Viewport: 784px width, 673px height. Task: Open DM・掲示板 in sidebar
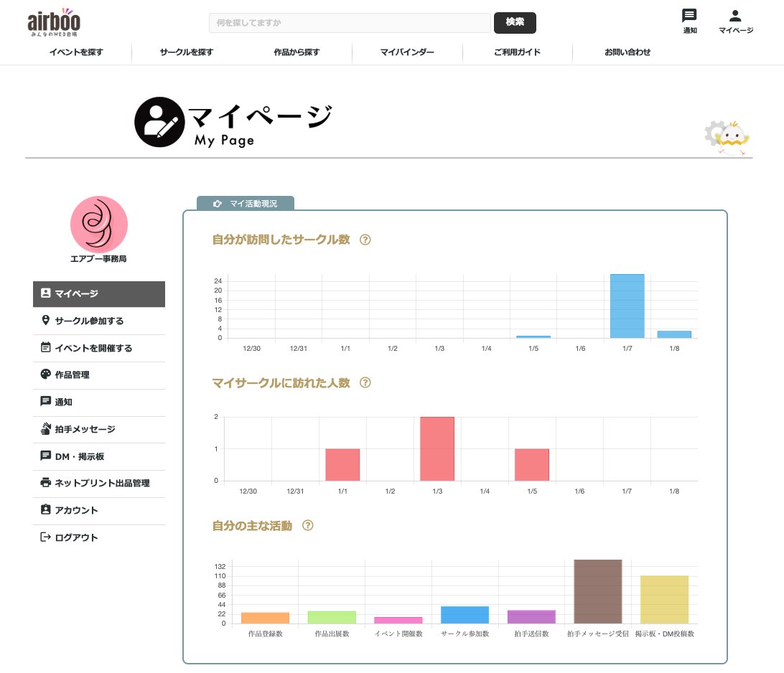pos(99,456)
